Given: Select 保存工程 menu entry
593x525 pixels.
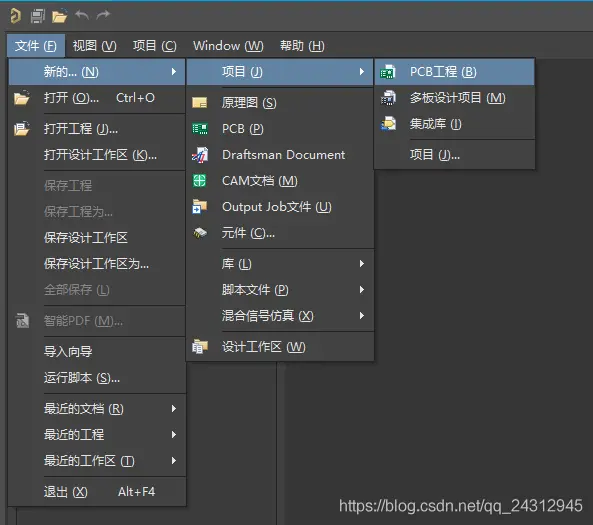Looking at the screenshot, I should (97, 185).
